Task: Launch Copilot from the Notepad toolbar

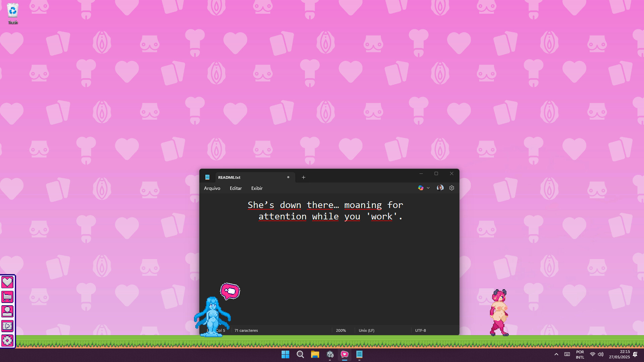Action: (x=421, y=188)
